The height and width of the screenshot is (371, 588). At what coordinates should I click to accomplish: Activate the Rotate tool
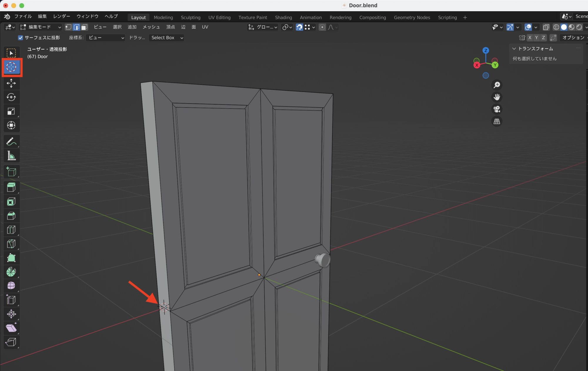coord(11,97)
